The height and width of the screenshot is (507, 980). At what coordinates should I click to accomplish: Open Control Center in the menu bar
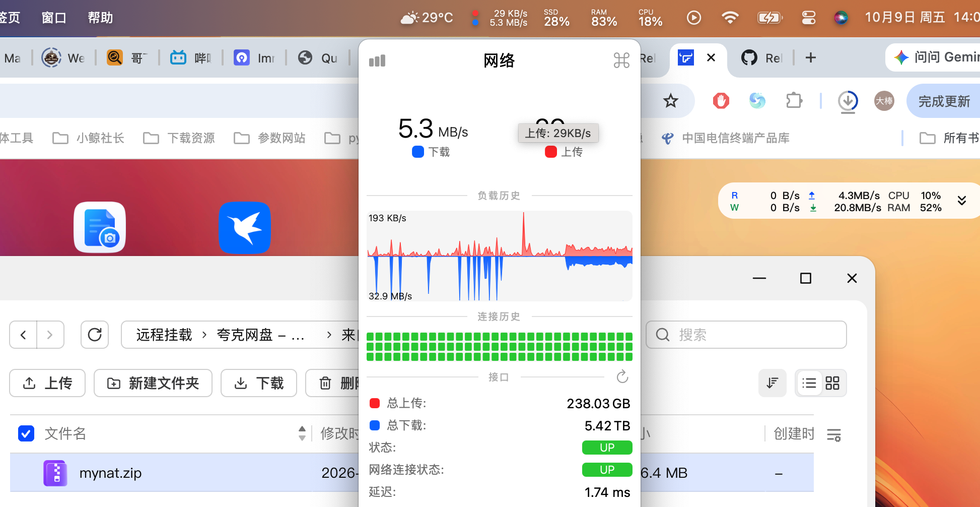(x=809, y=18)
